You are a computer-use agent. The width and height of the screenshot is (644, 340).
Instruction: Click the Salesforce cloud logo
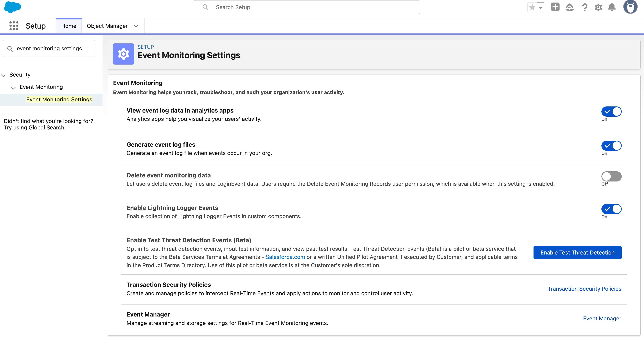(13, 7)
